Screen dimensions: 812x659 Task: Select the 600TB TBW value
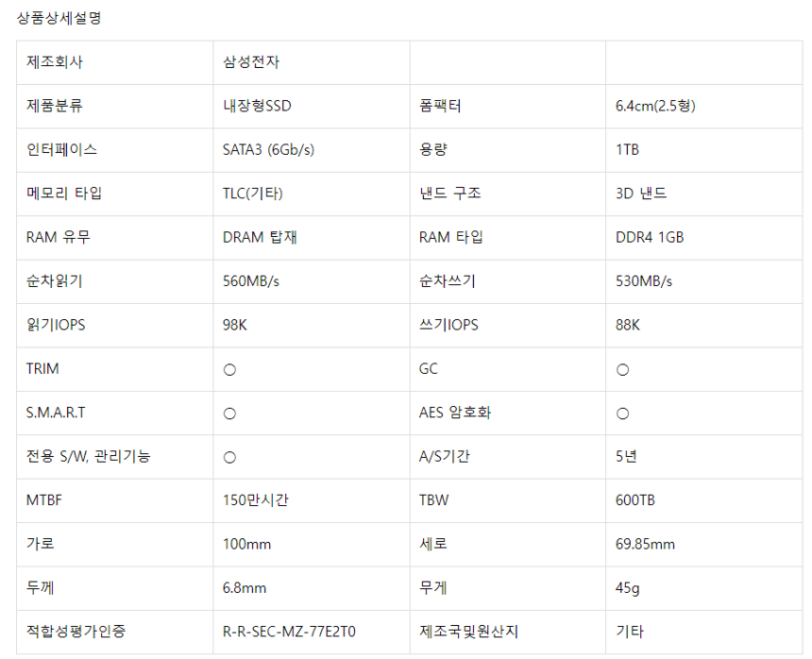click(x=634, y=500)
